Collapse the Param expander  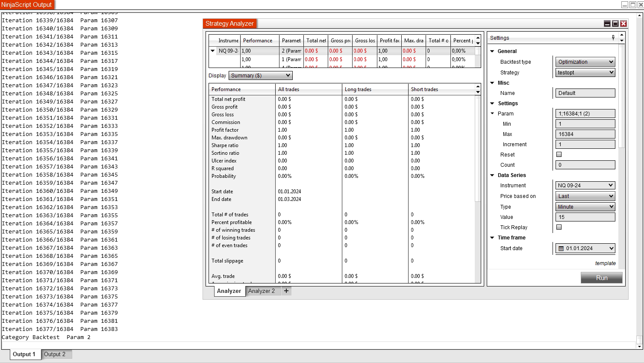(x=492, y=114)
